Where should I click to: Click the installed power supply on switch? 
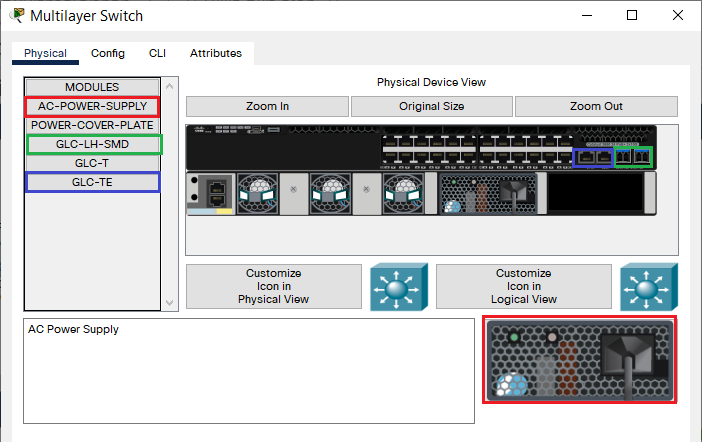tap(489, 193)
